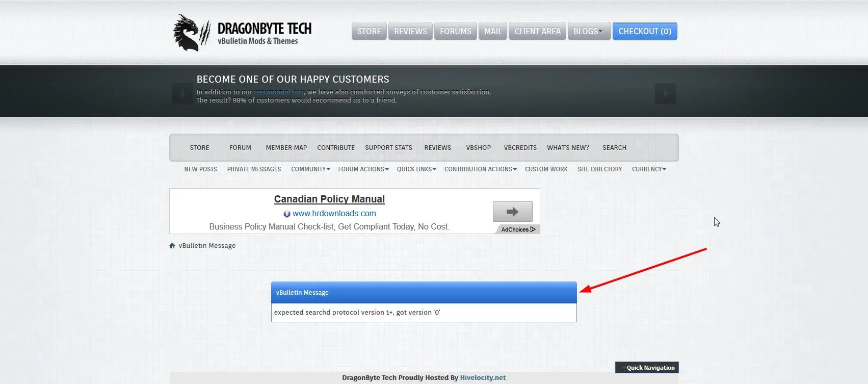Click the DragonByte Tech dragon logo

[x=191, y=32]
